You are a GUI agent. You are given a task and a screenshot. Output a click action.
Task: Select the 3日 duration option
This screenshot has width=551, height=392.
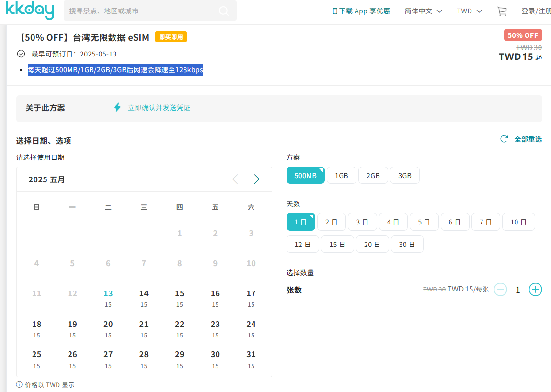click(362, 222)
